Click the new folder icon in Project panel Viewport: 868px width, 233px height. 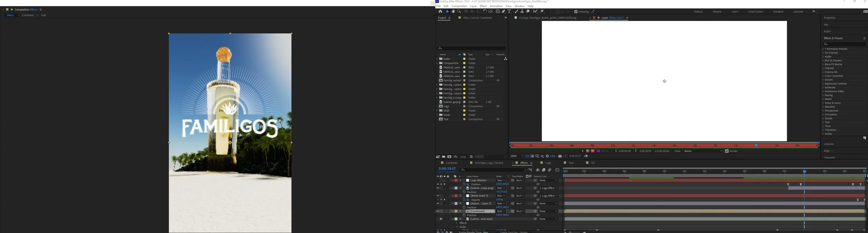pos(443,157)
